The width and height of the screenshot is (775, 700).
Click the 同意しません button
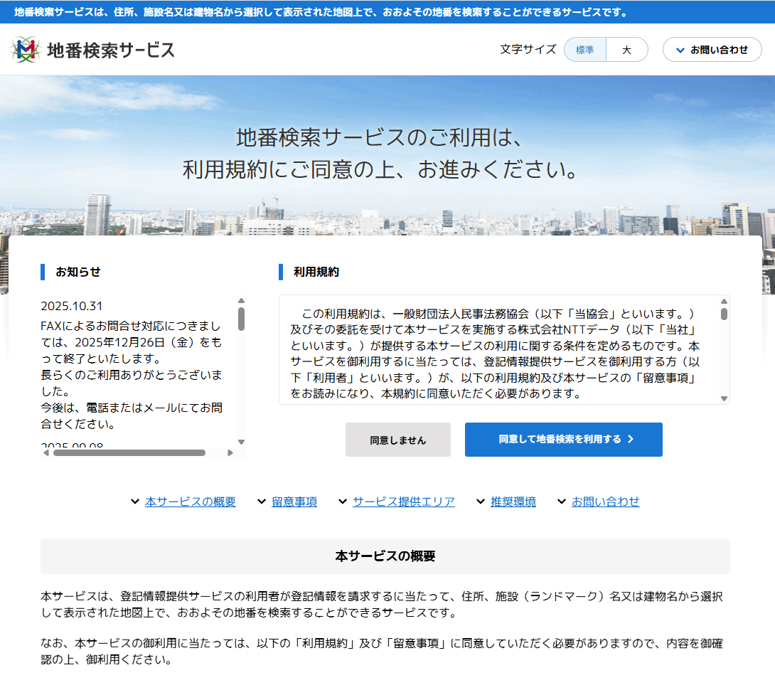click(397, 440)
